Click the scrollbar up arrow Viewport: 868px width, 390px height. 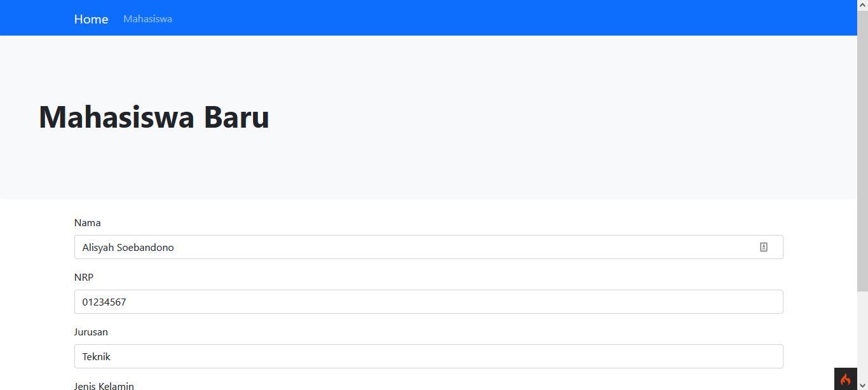[x=862, y=4]
